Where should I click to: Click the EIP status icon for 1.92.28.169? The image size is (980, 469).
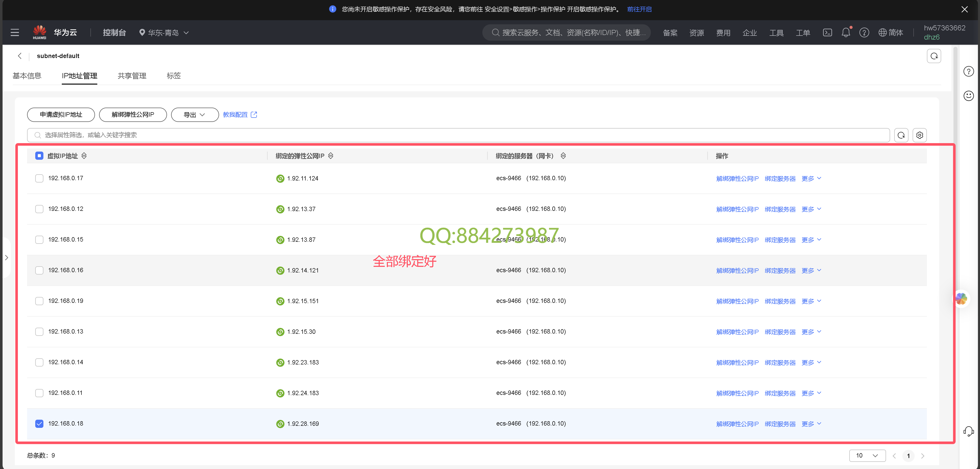coord(280,424)
